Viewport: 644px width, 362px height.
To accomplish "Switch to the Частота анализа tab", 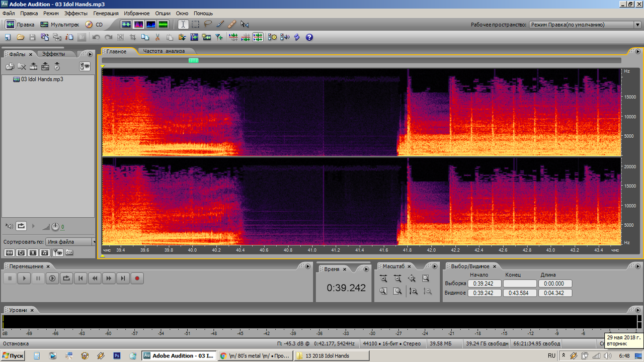I will [164, 51].
